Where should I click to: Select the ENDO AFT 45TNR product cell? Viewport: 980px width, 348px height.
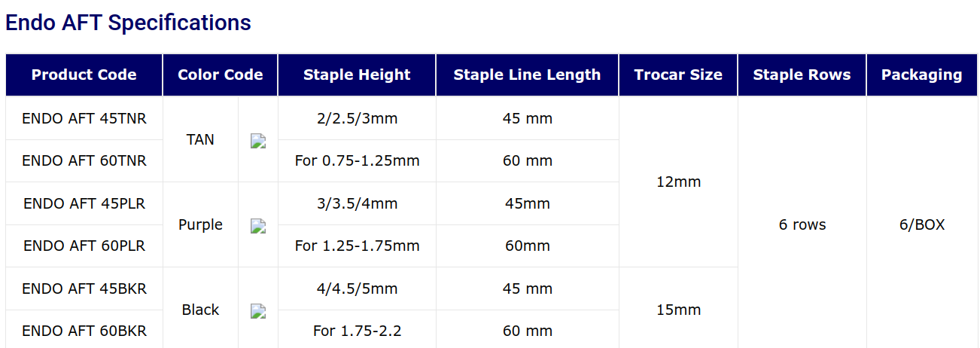tap(84, 118)
